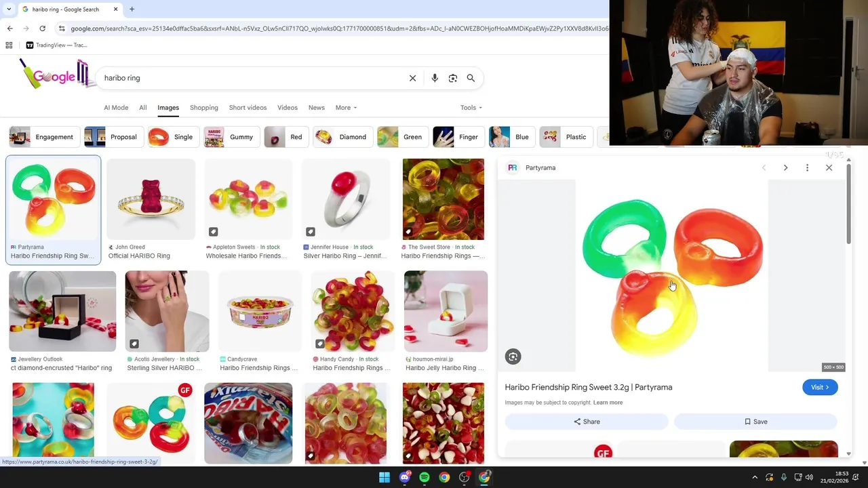Open Chrome from the taskbar

coord(444,477)
